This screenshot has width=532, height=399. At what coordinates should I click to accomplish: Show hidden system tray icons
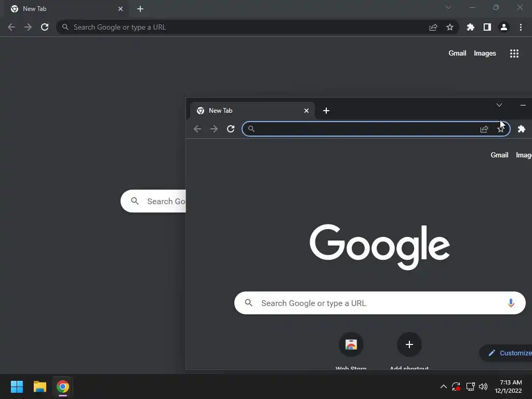tap(444, 387)
